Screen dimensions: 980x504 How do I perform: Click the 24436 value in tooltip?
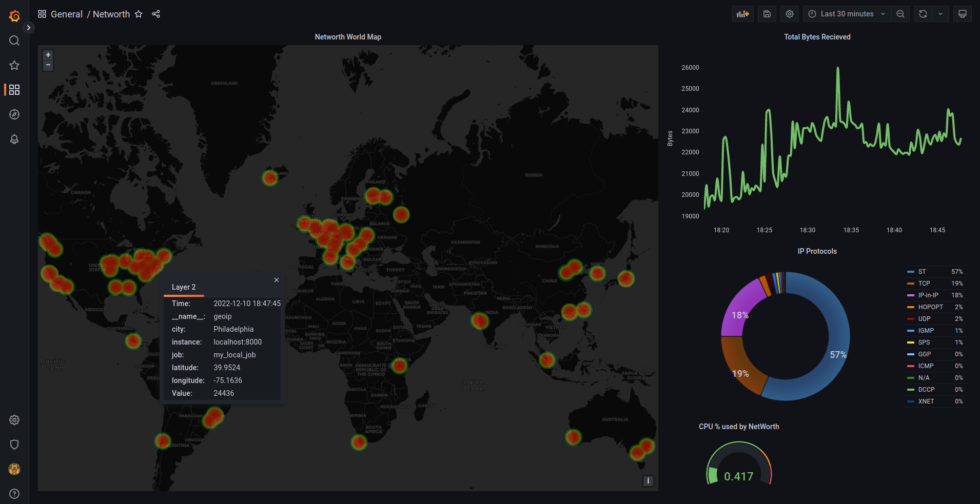[224, 393]
